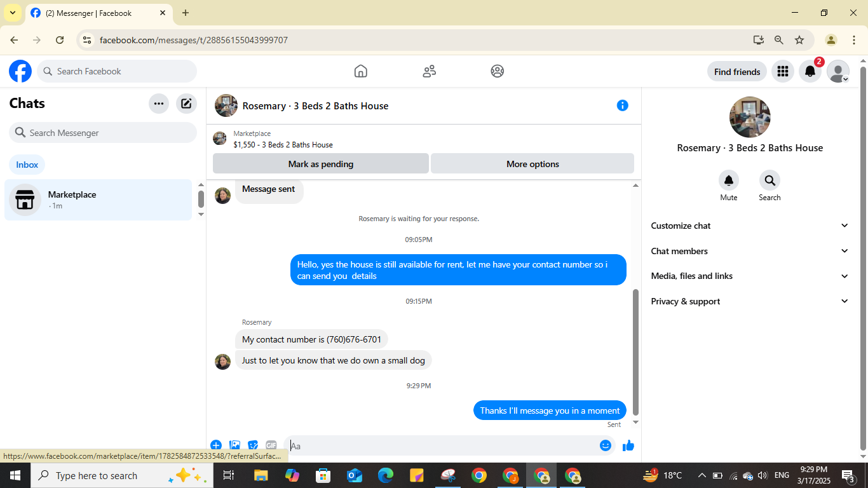
Task: Open the Friends icon in top navigation
Action: tap(430, 71)
